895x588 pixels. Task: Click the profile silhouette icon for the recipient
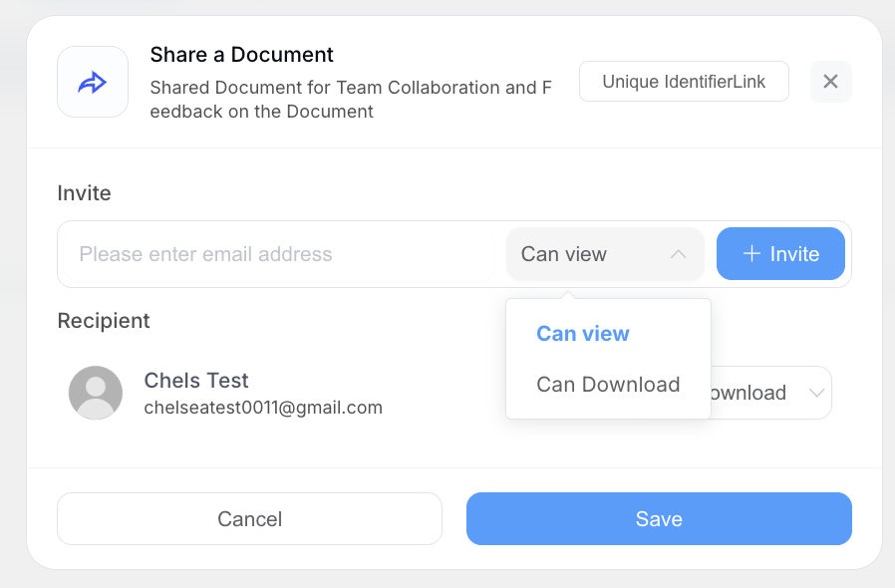coord(96,393)
